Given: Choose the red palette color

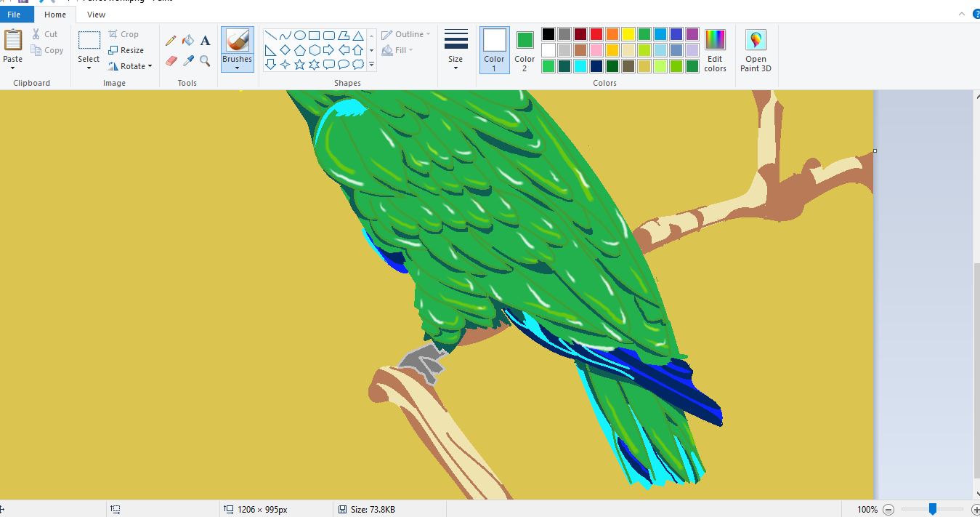Looking at the screenshot, I should (x=596, y=34).
